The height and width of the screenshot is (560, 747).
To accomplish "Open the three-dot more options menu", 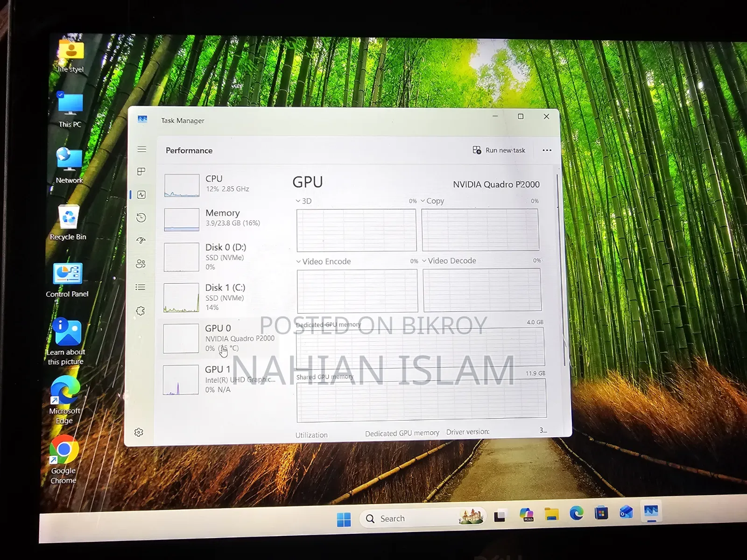I will point(547,150).
